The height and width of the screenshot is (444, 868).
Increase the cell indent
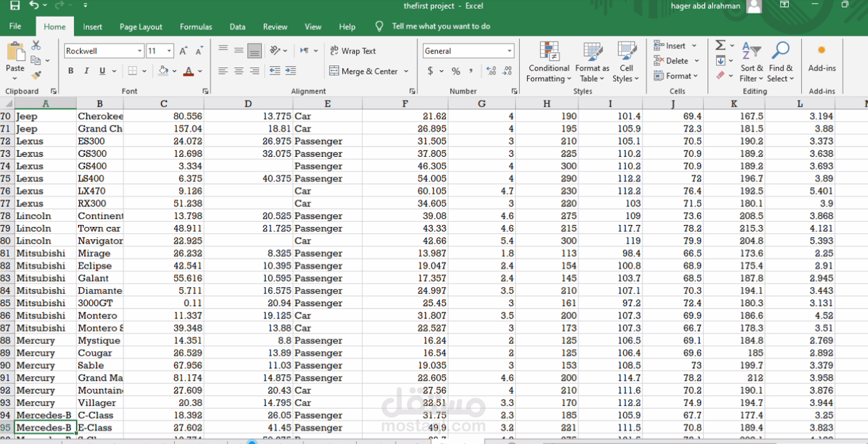tap(291, 71)
